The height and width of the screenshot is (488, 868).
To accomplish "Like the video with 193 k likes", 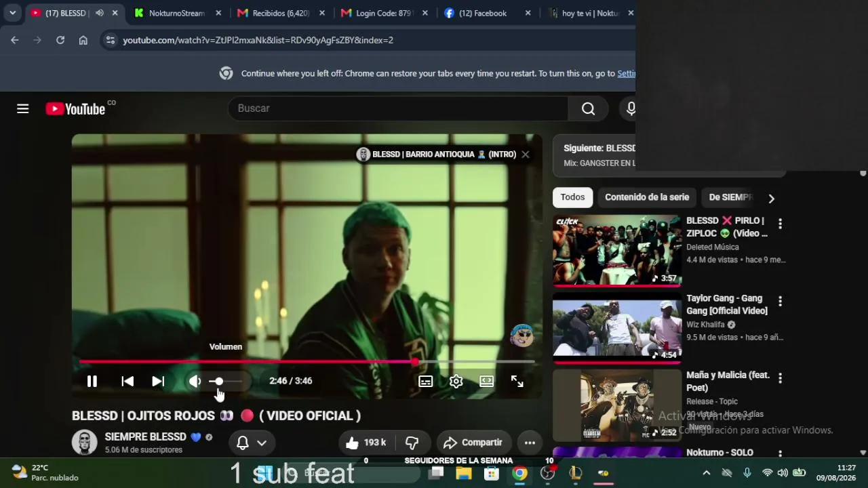I will (366, 443).
